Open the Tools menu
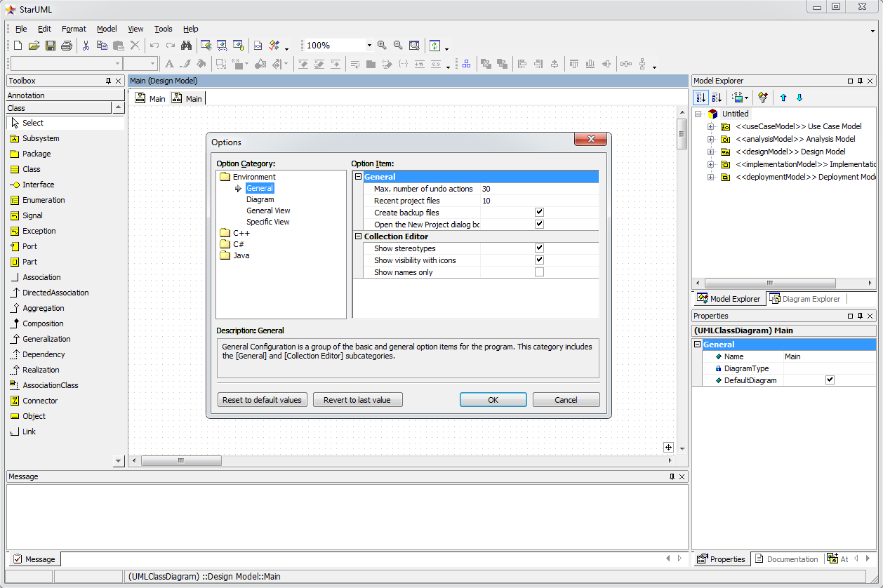Screen dimensions: 883x588 tap(163, 29)
